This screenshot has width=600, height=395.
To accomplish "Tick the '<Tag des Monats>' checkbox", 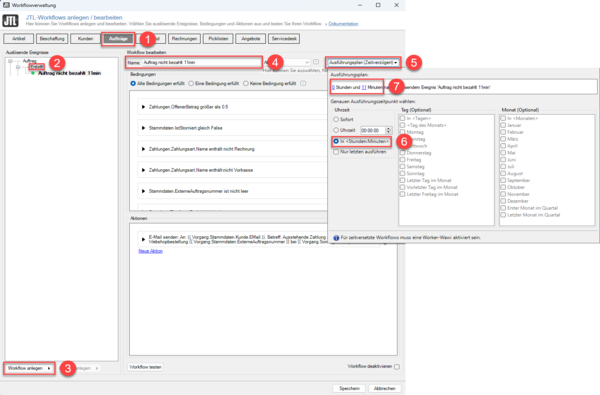I will click(x=403, y=125).
